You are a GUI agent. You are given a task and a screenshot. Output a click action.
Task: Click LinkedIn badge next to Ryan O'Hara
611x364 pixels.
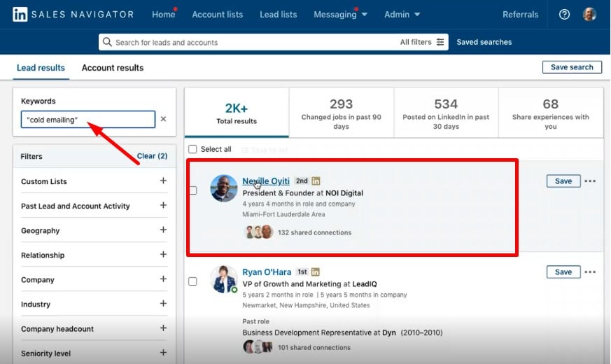point(315,272)
